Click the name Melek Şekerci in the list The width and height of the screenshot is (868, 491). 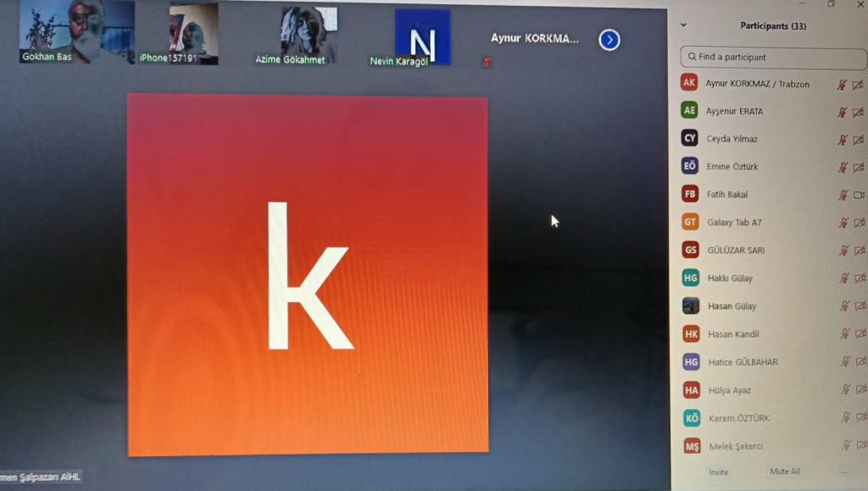coord(736,446)
